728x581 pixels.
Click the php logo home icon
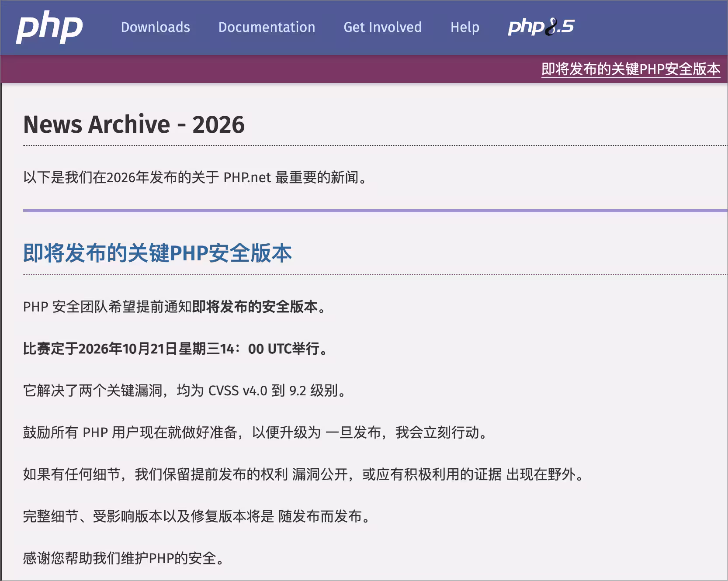pyautogui.click(x=49, y=28)
